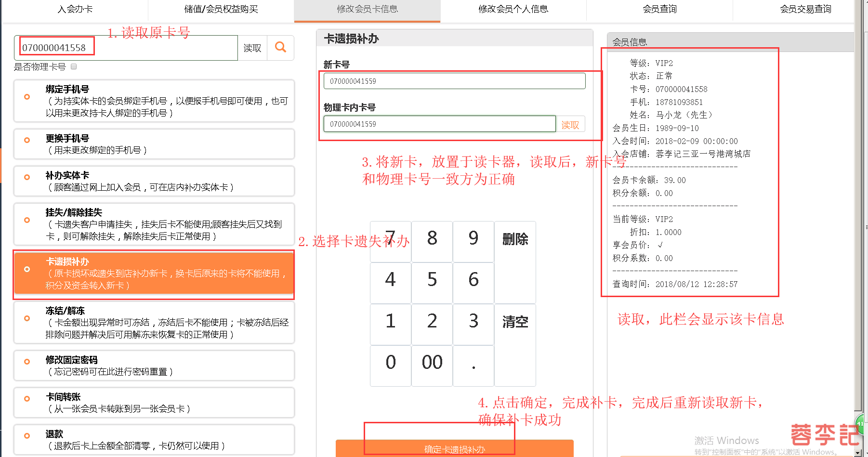The width and height of the screenshot is (868, 457).
Task: Click keypad 删除 button
Action: point(515,262)
